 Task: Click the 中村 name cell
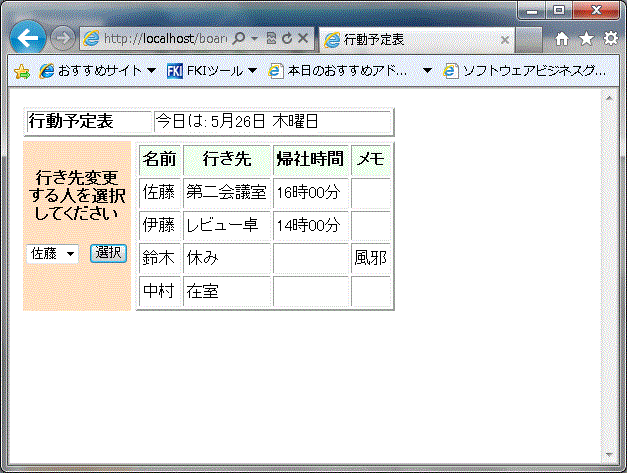pos(160,291)
